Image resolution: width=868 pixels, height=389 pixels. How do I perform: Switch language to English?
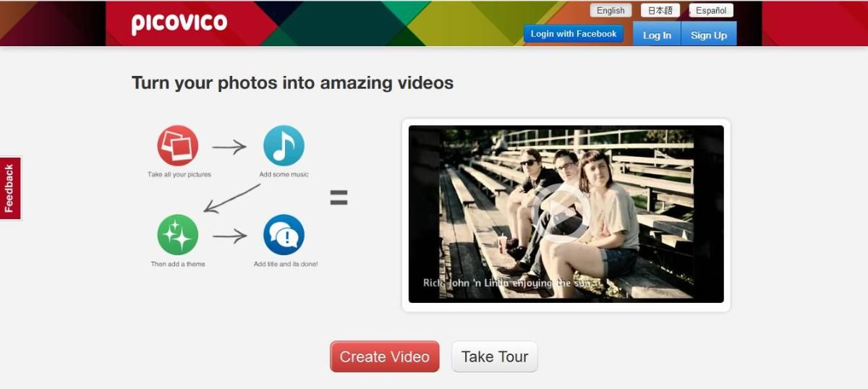coord(610,11)
